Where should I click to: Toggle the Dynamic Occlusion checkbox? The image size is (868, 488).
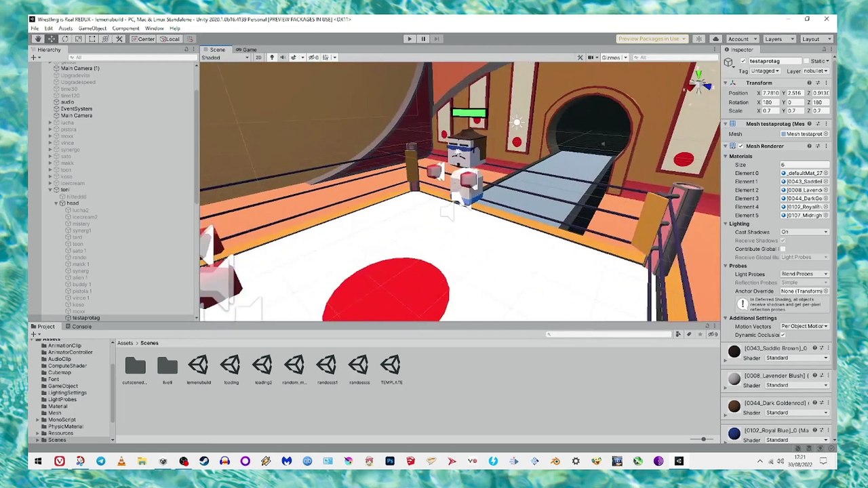(x=783, y=335)
